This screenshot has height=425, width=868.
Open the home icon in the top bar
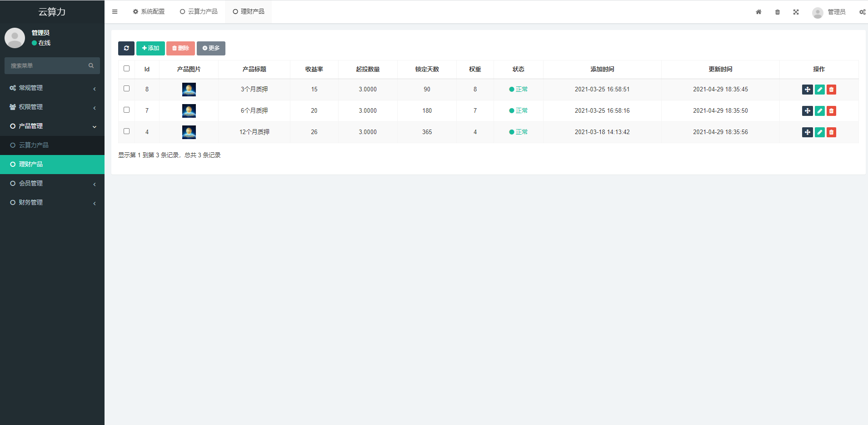point(758,12)
